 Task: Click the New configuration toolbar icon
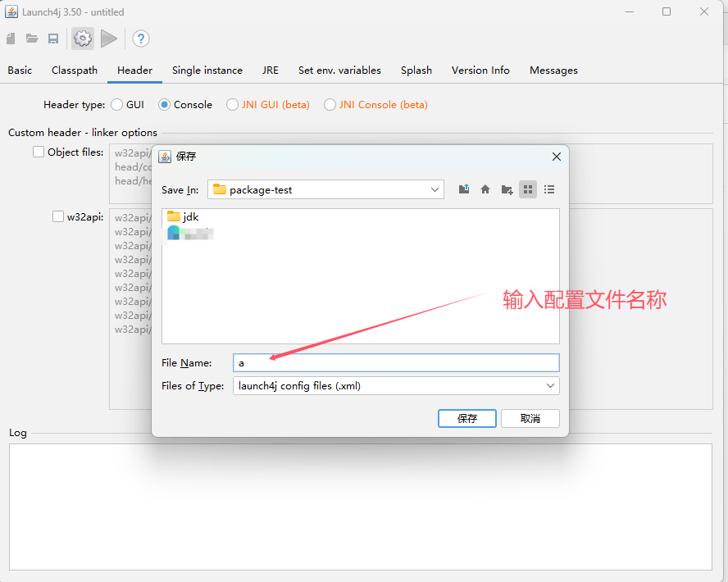point(11,39)
